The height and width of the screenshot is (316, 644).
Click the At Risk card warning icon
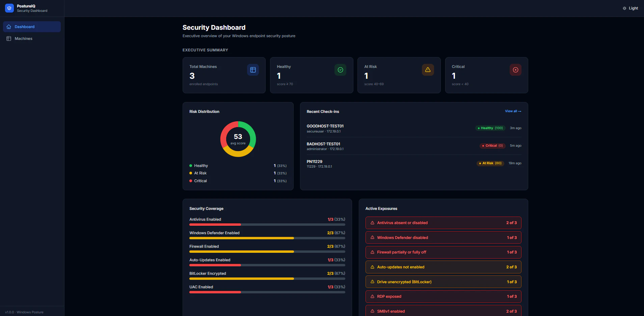[x=428, y=70]
